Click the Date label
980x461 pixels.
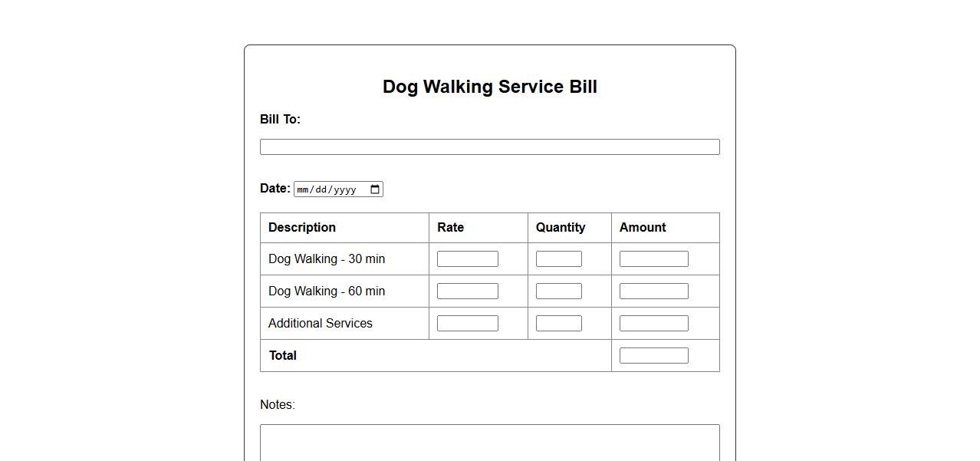(275, 189)
